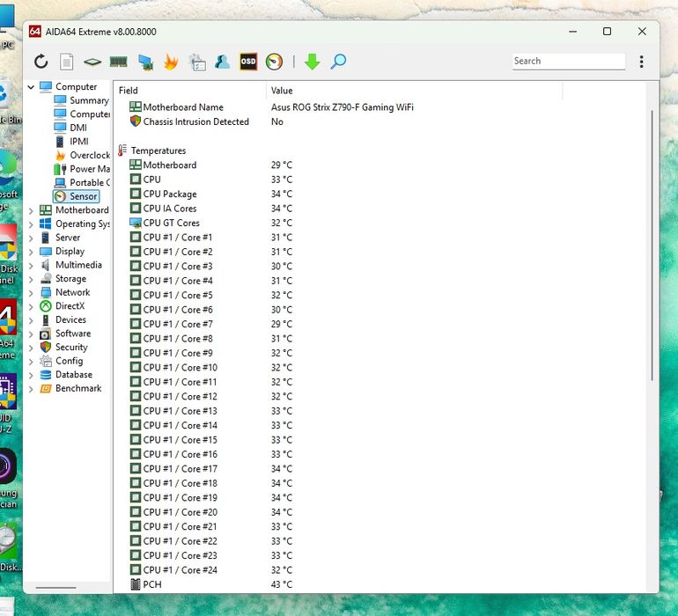Select the Chassis Intrusion Detected row
The height and width of the screenshot is (616, 678).
(338, 121)
